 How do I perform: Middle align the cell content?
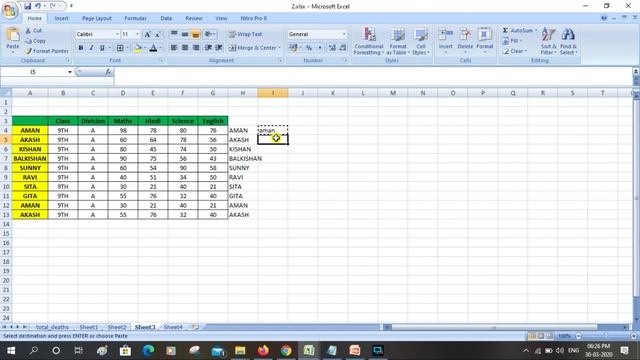(x=185, y=34)
